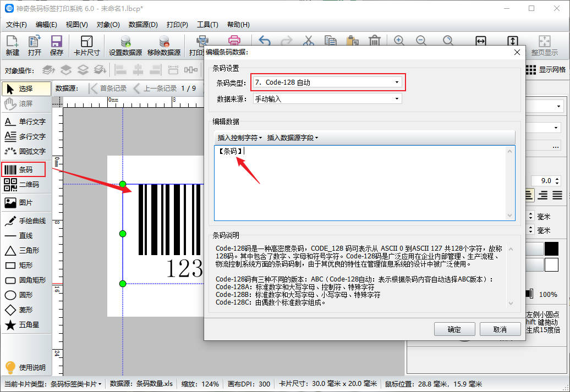Select the 单行文字 single-line text tool
Viewport: 570px width, 392px height.
pos(25,122)
